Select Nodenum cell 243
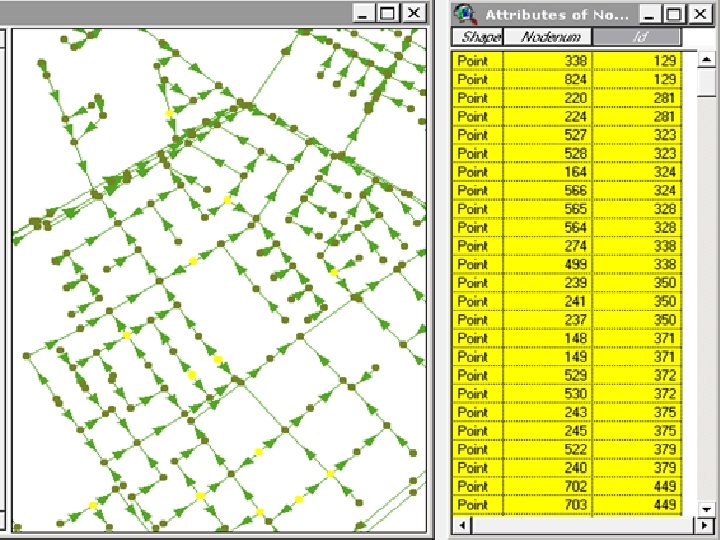The width and height of the screenshot is (720, 540). click(x=548, y=412)
